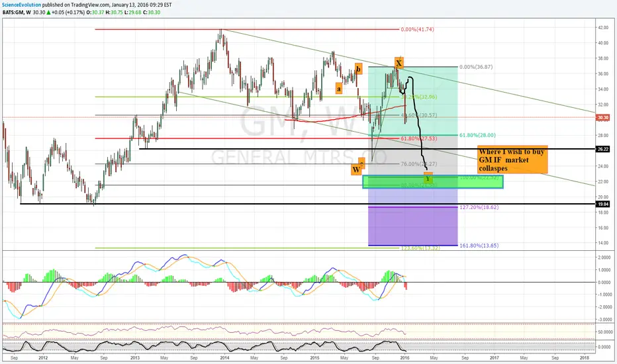The width and height of the screenshot is (617, 364).
Task: Select the green buy-zone rectangle
Action: point(432,181)
